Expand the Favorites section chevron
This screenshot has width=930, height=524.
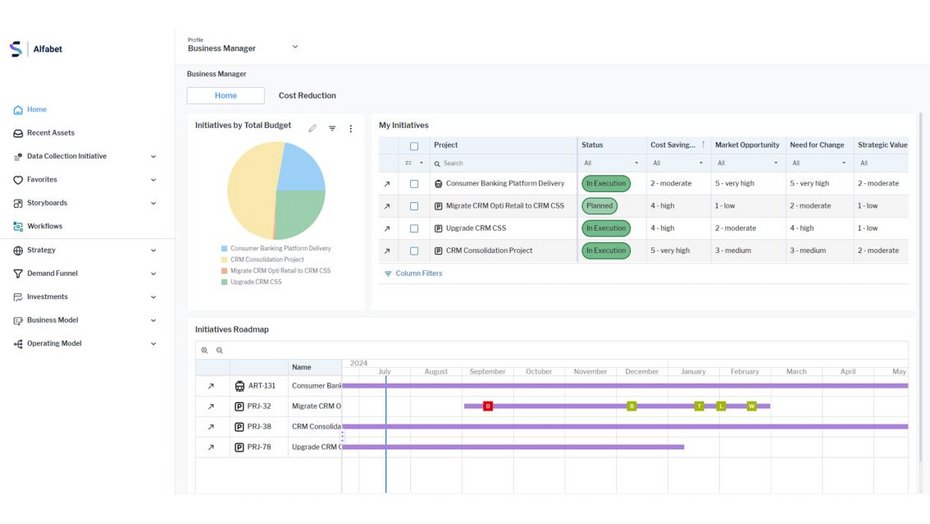coord(153,180)
